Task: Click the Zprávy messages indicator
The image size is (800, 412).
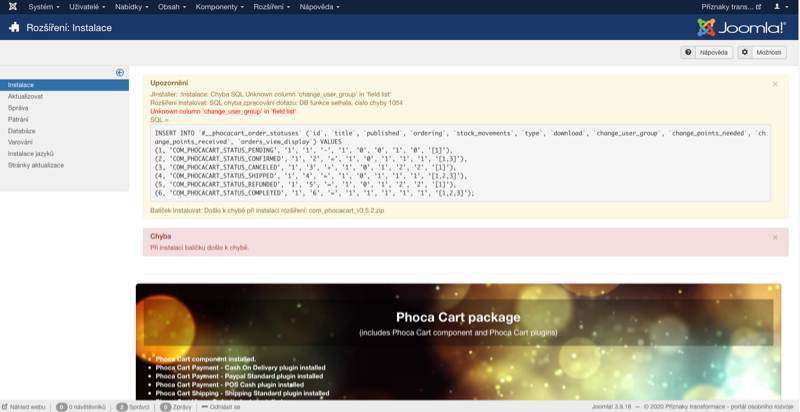Action: (176, 407)
